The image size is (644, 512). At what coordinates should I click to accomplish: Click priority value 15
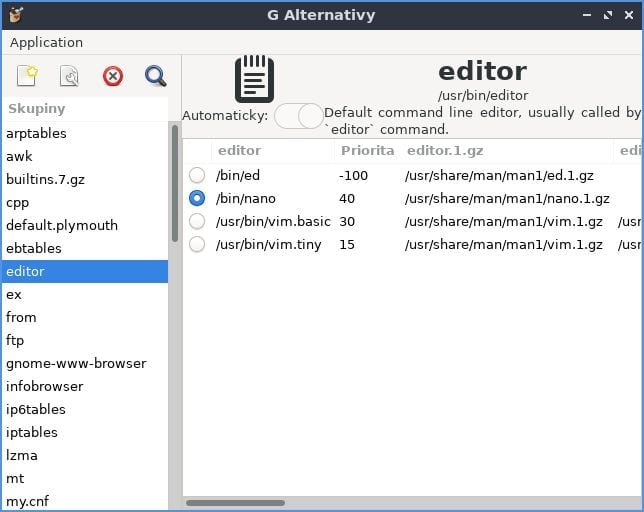[347, 245]
